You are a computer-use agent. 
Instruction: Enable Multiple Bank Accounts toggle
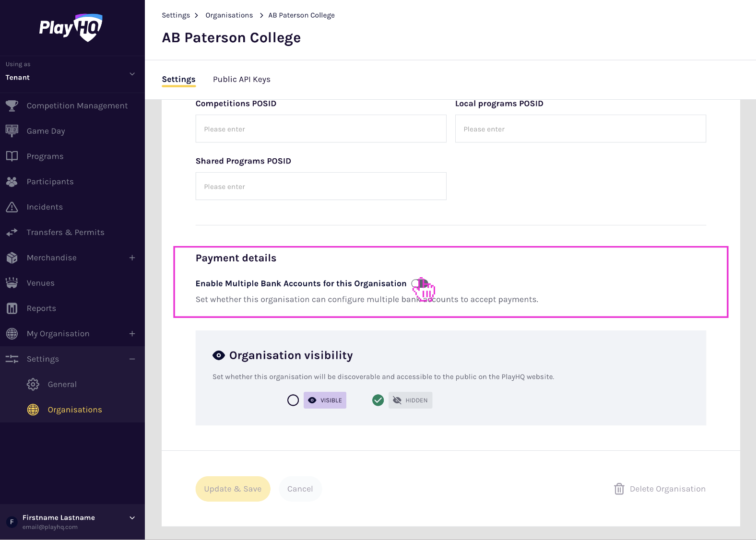coord(418,283)
